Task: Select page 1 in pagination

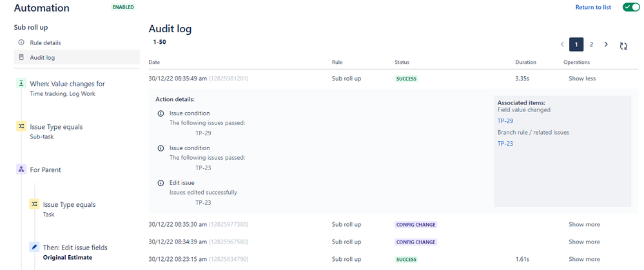Action: point(576,44)
